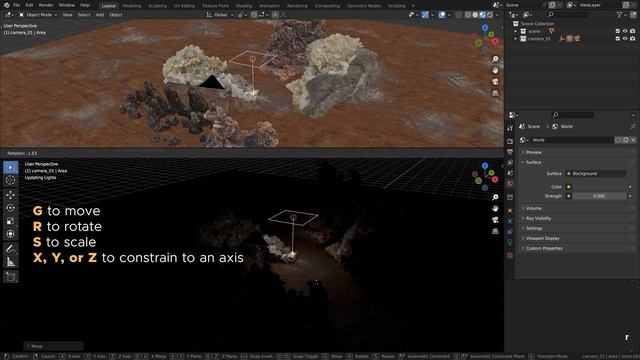The image size is (640, 360).
Task: Toggle snapping magnet in header
Action: coord(254,15)
